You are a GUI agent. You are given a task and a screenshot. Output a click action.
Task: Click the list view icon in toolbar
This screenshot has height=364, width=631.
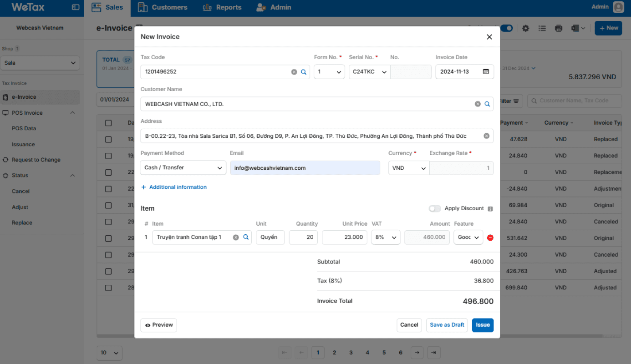coord(542,28)
